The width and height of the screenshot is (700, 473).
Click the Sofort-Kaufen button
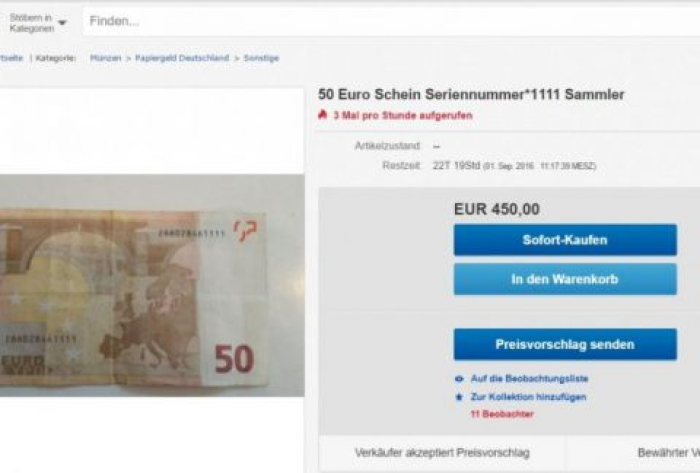(x=565, y=240)
